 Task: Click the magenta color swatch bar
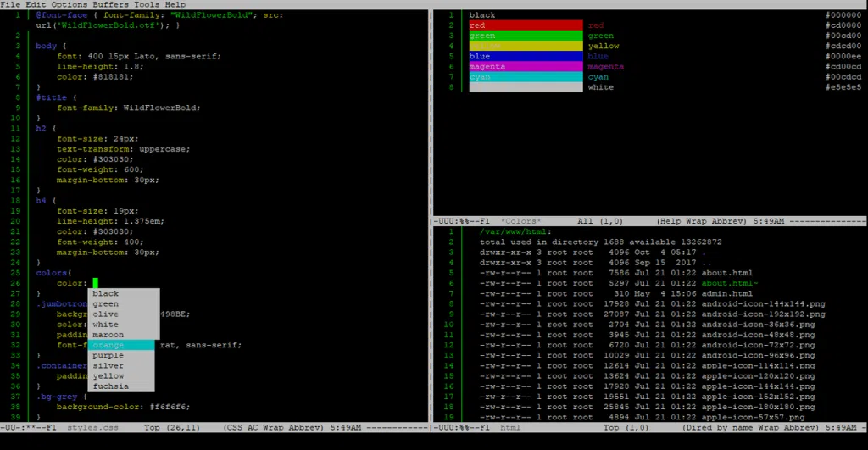tap(526, 66)
